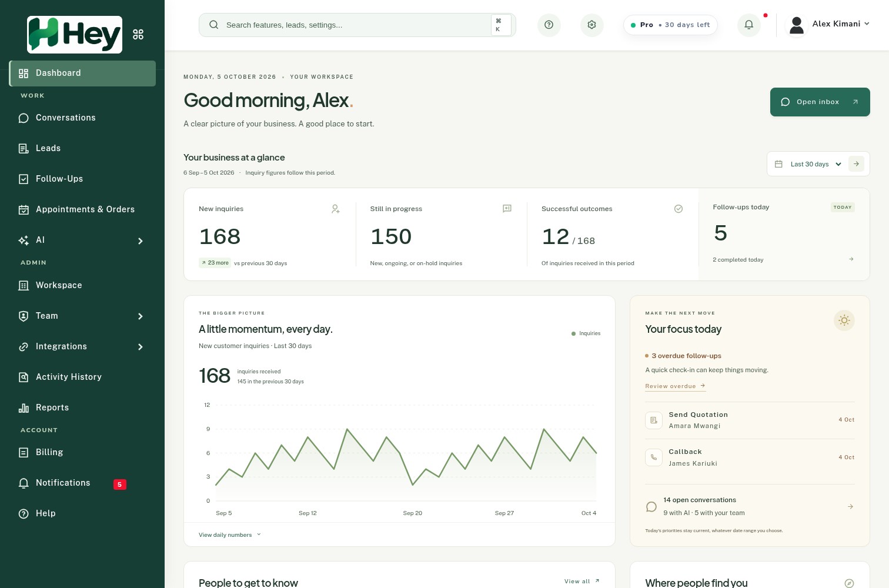Follow the Review overdue link

point(675,386)
